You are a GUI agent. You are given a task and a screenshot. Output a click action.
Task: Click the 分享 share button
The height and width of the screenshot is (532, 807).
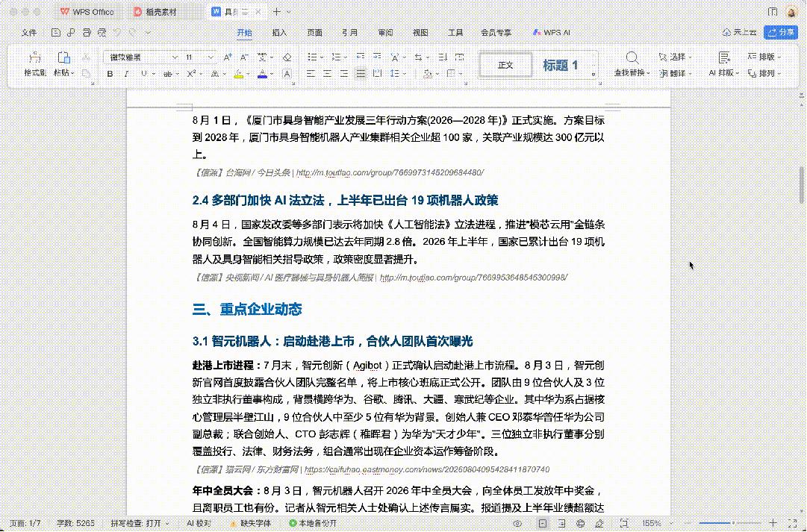tap(781, 32)
